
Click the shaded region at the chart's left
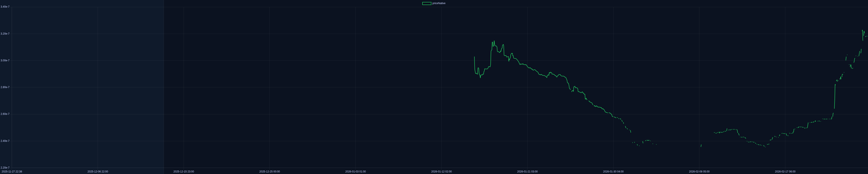(x=88, y=87)
